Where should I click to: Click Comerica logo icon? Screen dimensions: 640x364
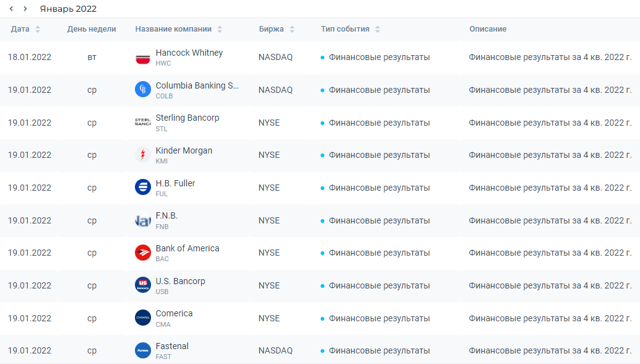coord(143,318)
